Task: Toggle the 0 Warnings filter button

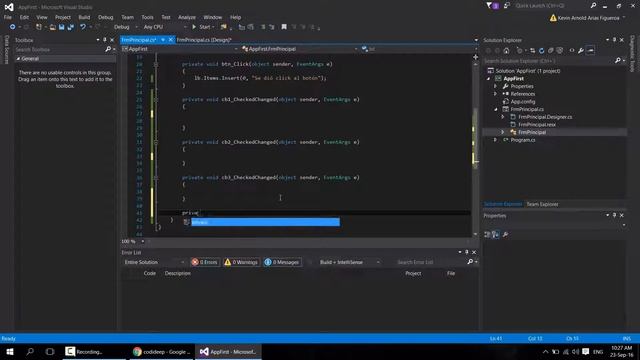Action: [x=241, y=262]
